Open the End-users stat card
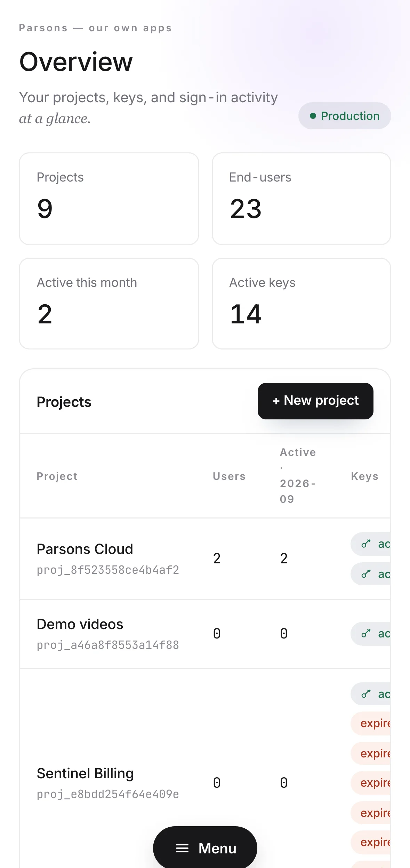 pyautogui.click(x=302, y=199)
